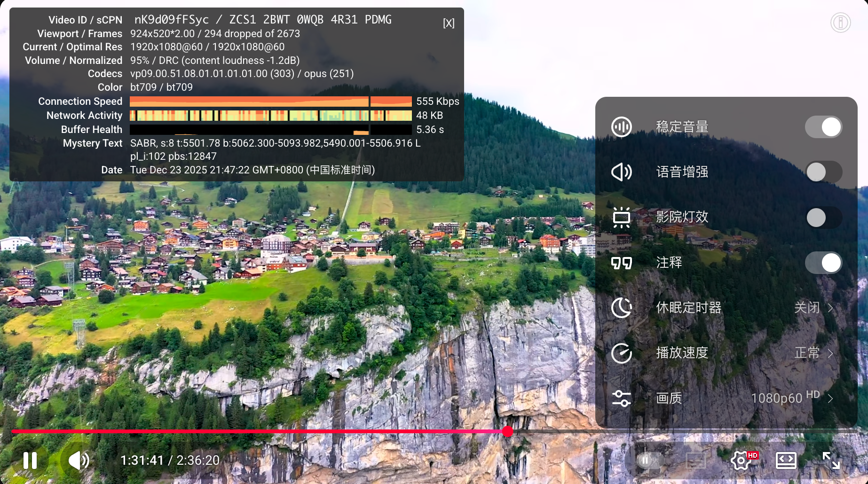The image size is (868, 484).
Task: Mute the video with the speaker icon
Action: [x=79, y=461]
